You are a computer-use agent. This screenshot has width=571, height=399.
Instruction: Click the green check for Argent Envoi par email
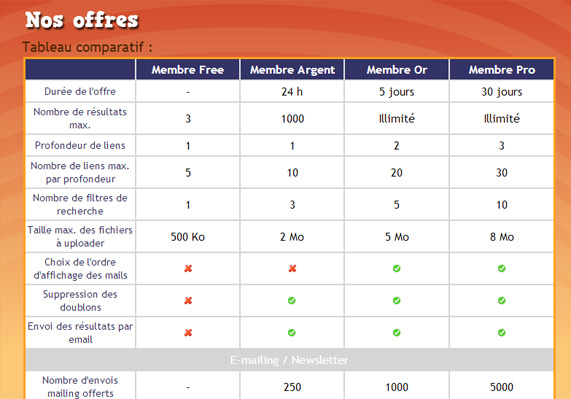click(x=292, y=332)
